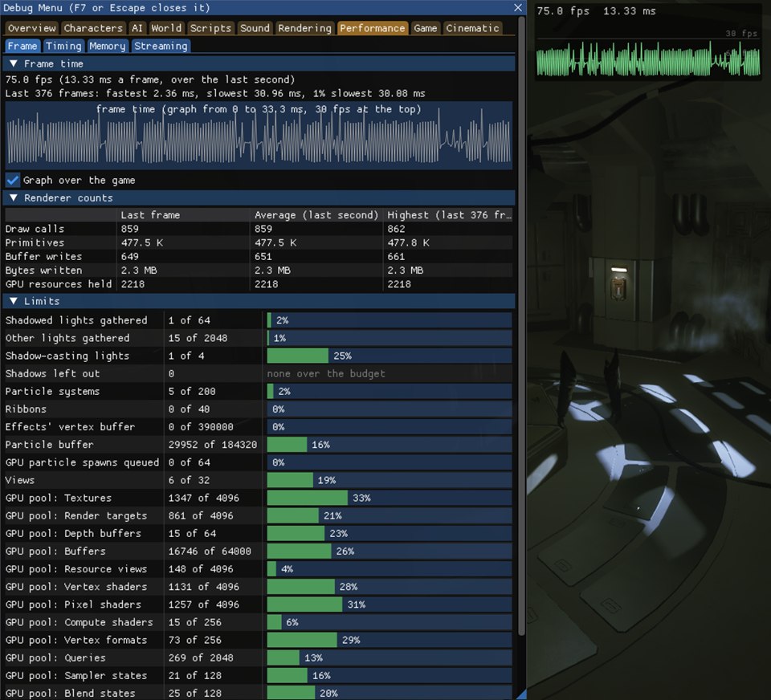This screenshot has height=700, width=771.
Task: Click the frame time graph in the Debug Menu
Action: 259,135
